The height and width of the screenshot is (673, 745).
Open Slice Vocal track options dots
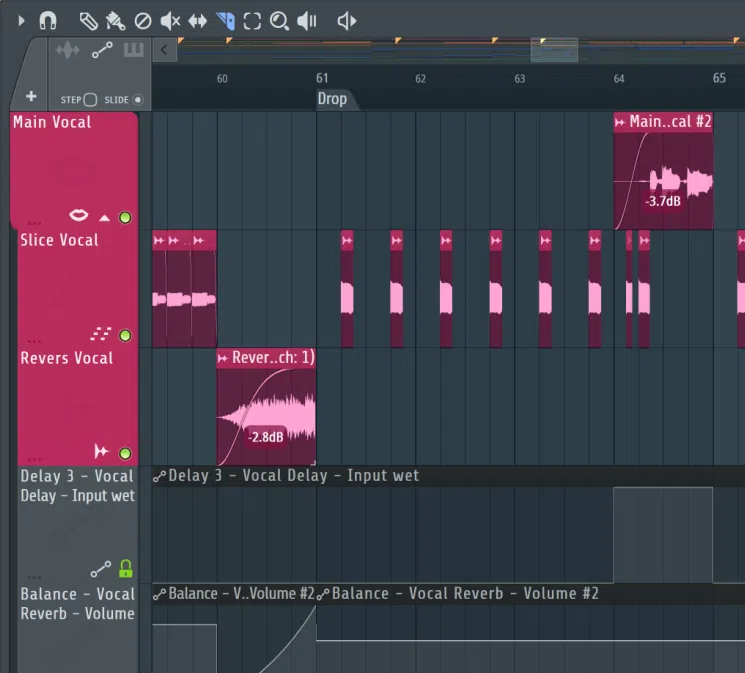pyautogui.click(x=34, y=341)
